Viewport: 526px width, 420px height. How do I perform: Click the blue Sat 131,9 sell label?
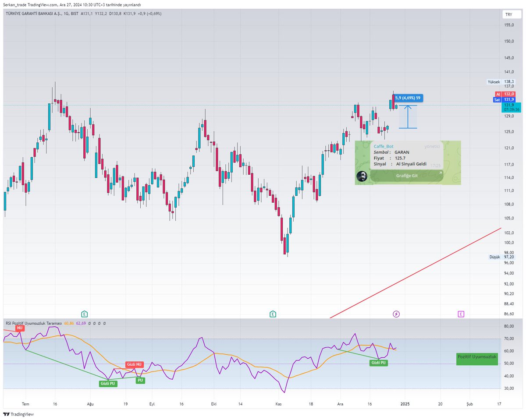(x=505, y=99)
